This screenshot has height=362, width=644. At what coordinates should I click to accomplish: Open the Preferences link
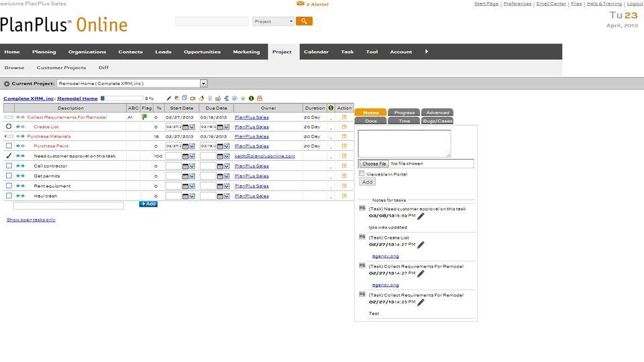pyautogui.click(x=517, y=4)
